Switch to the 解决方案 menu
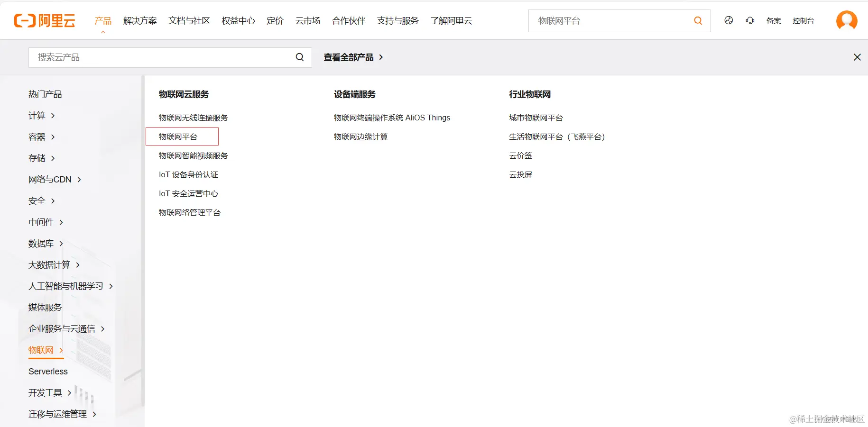The height and width of the screenshot is (427, 868). pyautogui.click(x=139, y=20)
